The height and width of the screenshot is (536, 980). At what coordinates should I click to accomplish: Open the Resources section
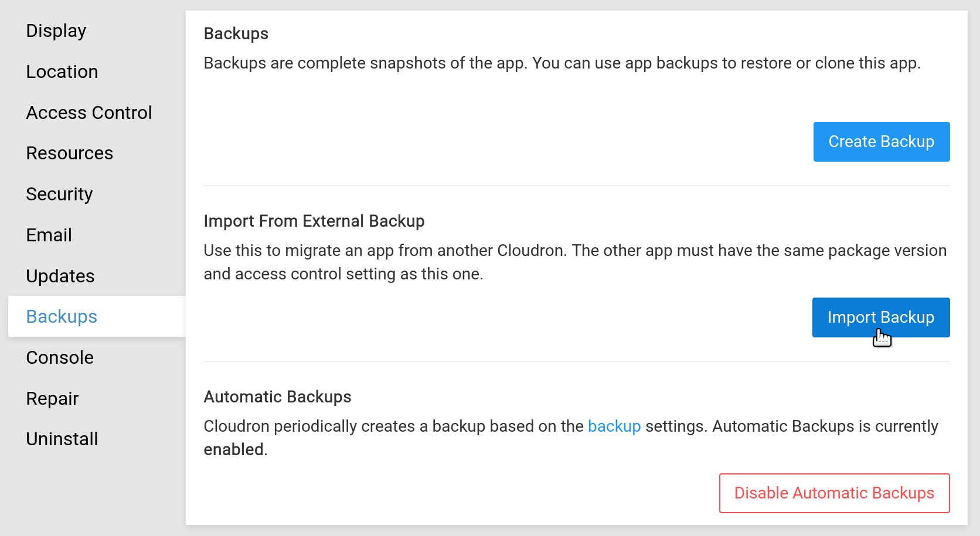[70, 153]
